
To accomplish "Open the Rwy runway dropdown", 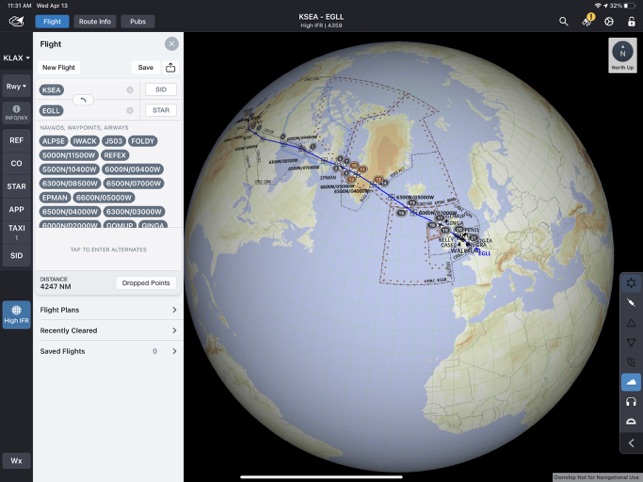I will tap(16, 86).
